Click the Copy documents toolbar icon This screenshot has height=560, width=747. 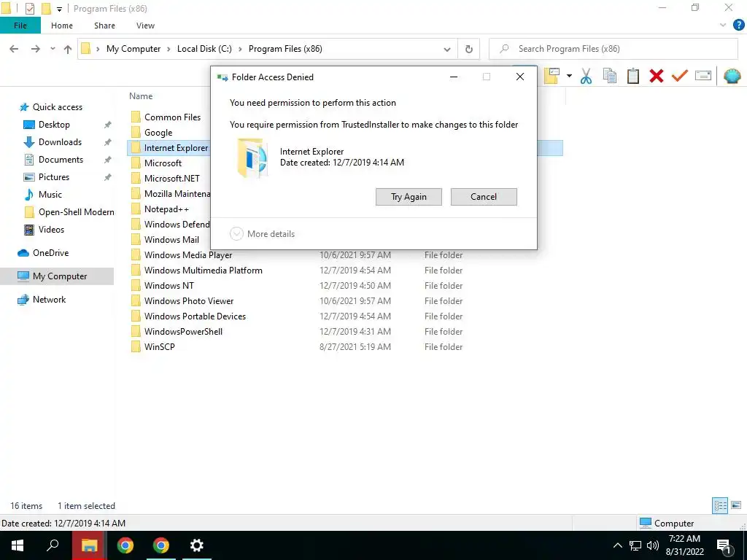pyautogui.click(x=609, y=76)
